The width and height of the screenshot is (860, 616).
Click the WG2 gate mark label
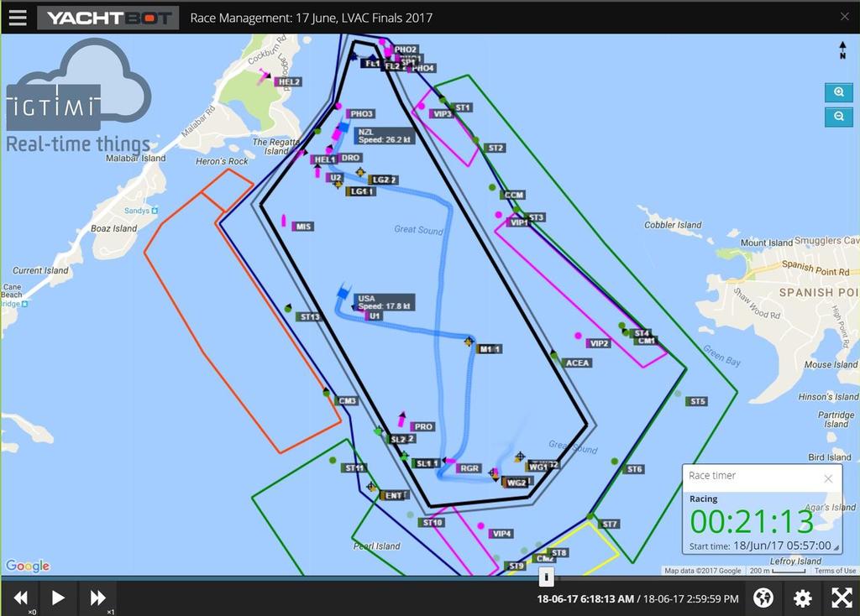pos(517,483)
